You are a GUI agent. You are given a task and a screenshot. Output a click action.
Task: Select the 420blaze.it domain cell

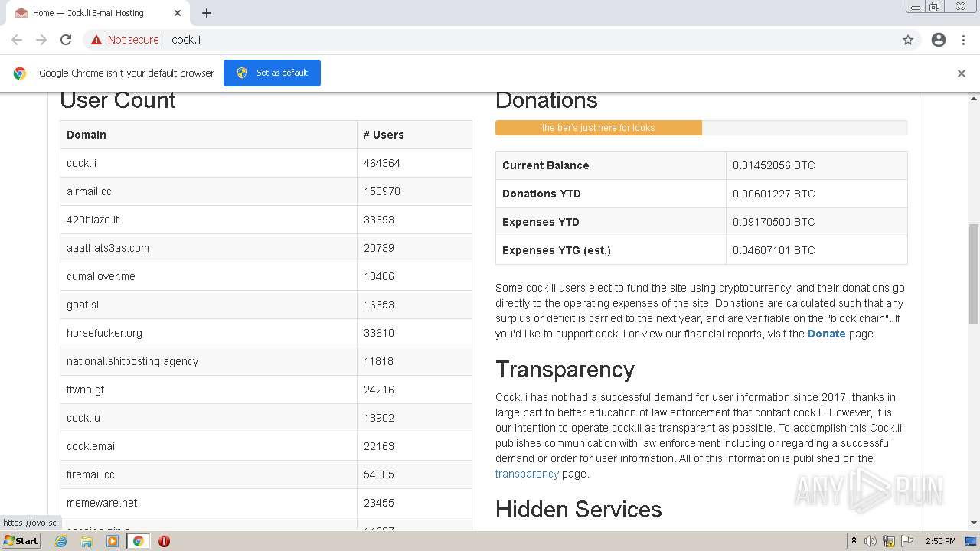pos(208,220)
